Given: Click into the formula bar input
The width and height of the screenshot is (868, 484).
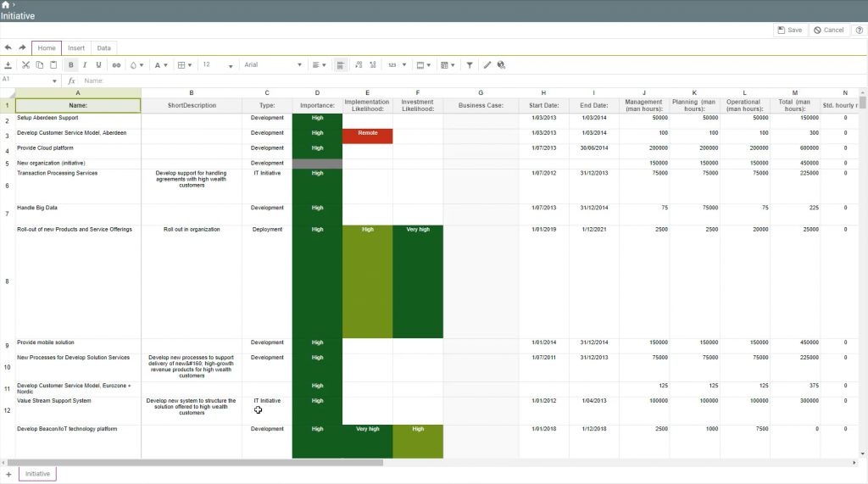Looking at the screenshot, I should point(473,81).
